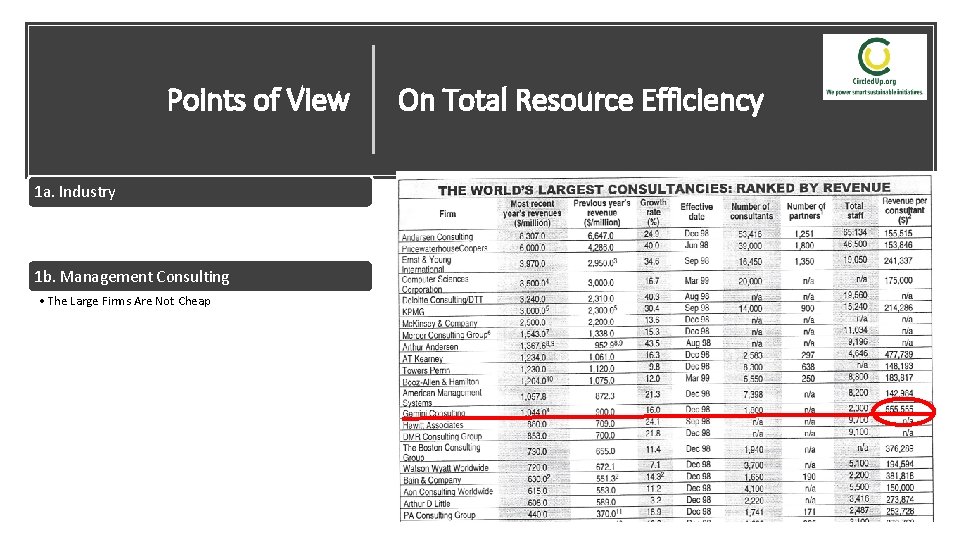Select 'The Boston Consulting Group' firm name
Image resolution: width=960 pixels, height=540 pixels.
(441, 452)
